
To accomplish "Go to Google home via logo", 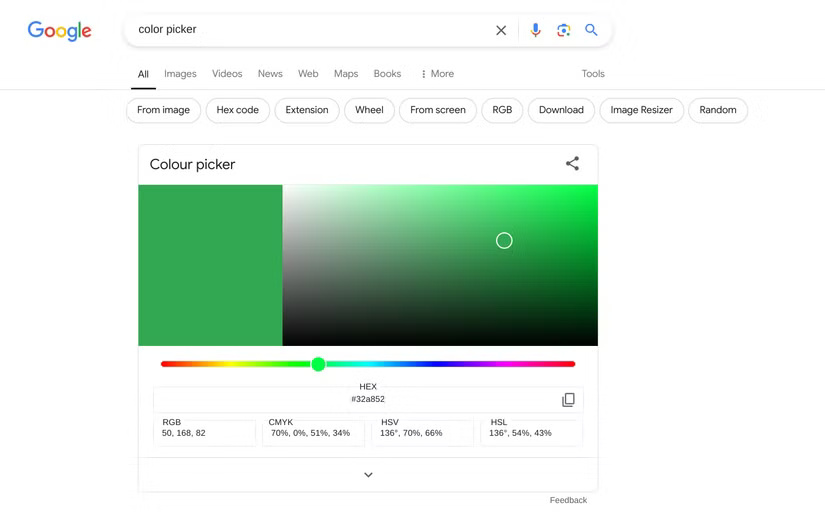I will [59, 31].
